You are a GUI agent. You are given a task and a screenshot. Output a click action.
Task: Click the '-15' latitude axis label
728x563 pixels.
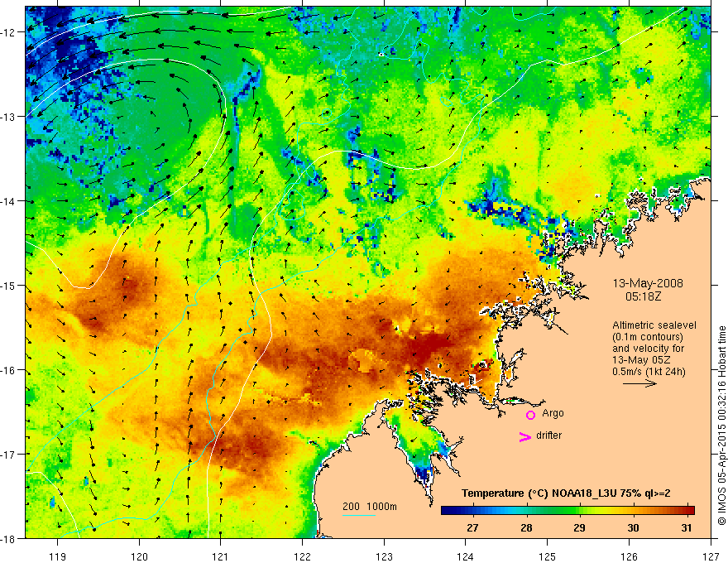pos(9,285)
